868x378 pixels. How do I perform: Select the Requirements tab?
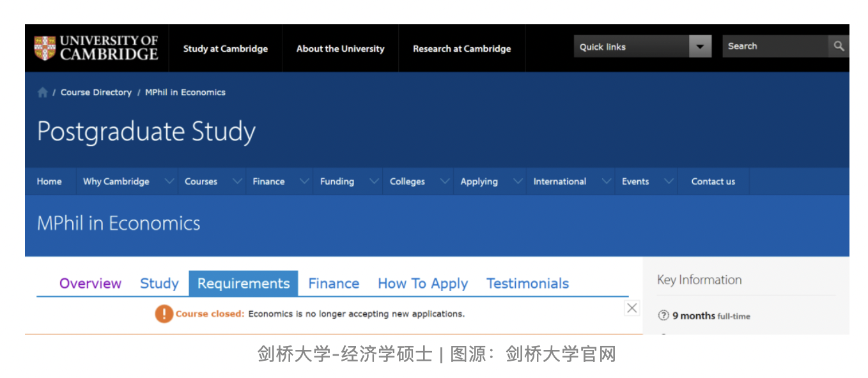[x=244, y=283]
